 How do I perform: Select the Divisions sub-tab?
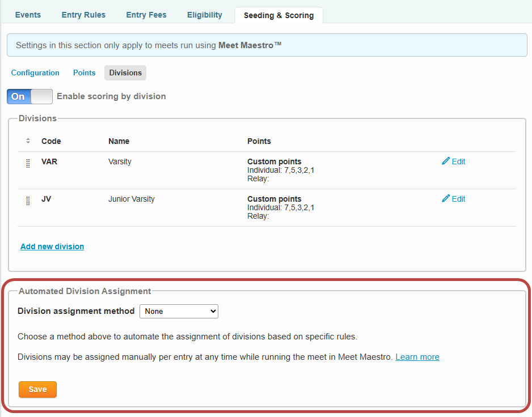point(125,73)
